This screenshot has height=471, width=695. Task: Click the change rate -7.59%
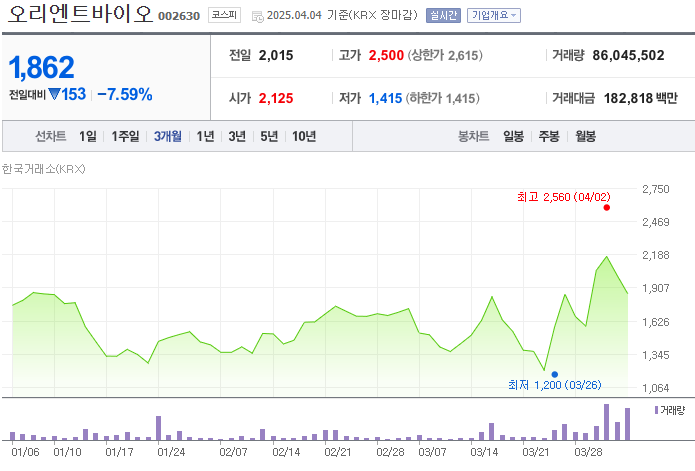(x=125, y=94)
